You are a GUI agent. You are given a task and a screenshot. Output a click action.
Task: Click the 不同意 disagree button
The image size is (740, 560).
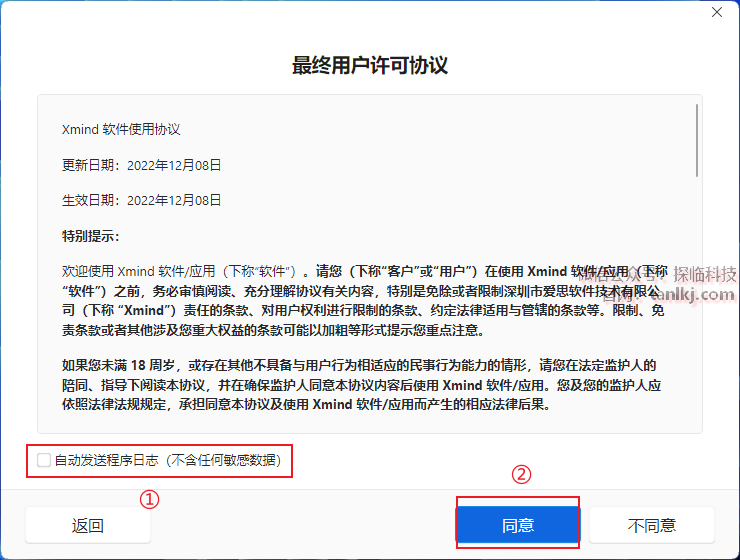tap(652, 525)
